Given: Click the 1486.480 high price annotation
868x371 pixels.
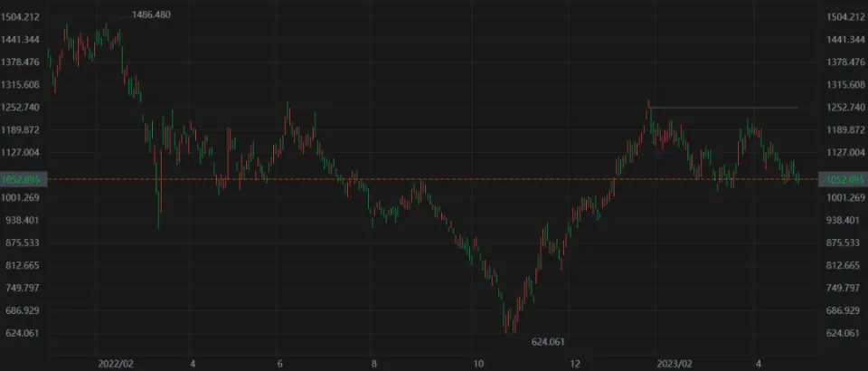Looking at the screenshot, I should [151, 15].
